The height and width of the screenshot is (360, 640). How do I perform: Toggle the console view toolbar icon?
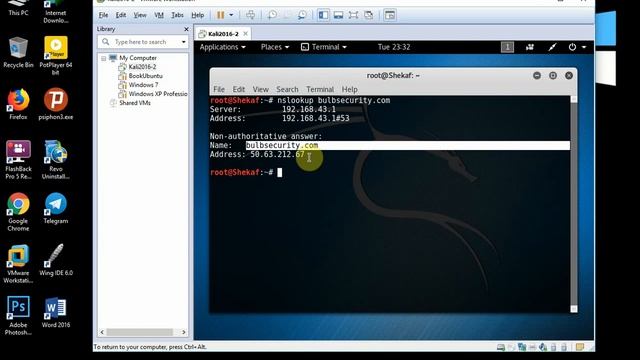click(x=390, y=15)
